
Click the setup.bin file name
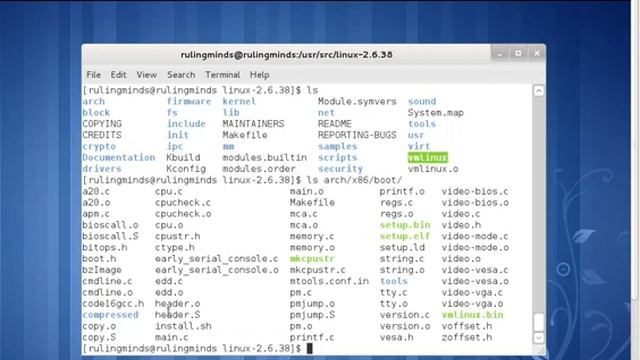tap(405, 225)
